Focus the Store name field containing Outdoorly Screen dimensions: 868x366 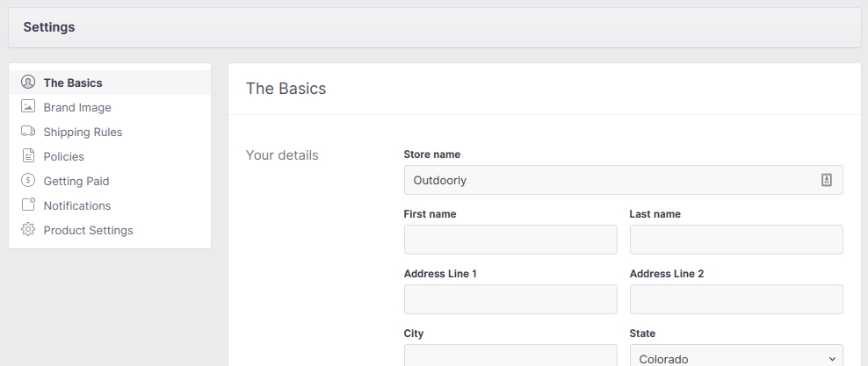coord(606,180)
